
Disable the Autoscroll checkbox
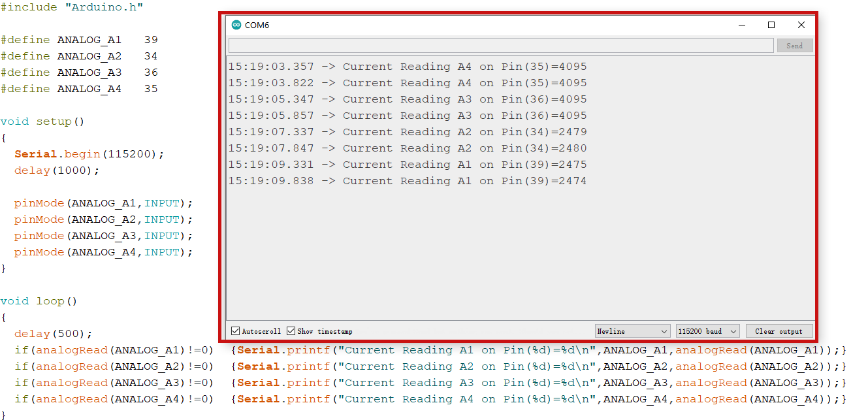(236, 331)
